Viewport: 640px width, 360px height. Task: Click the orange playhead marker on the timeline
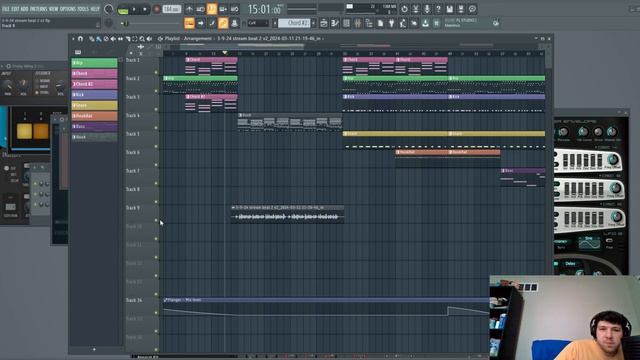coord(224,53)
